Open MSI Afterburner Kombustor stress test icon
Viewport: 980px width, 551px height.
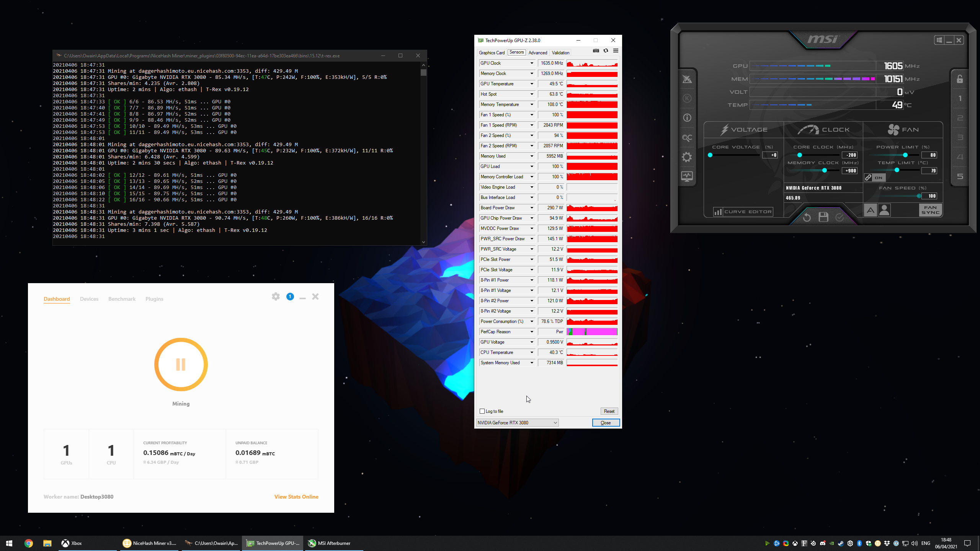point(687,99)
